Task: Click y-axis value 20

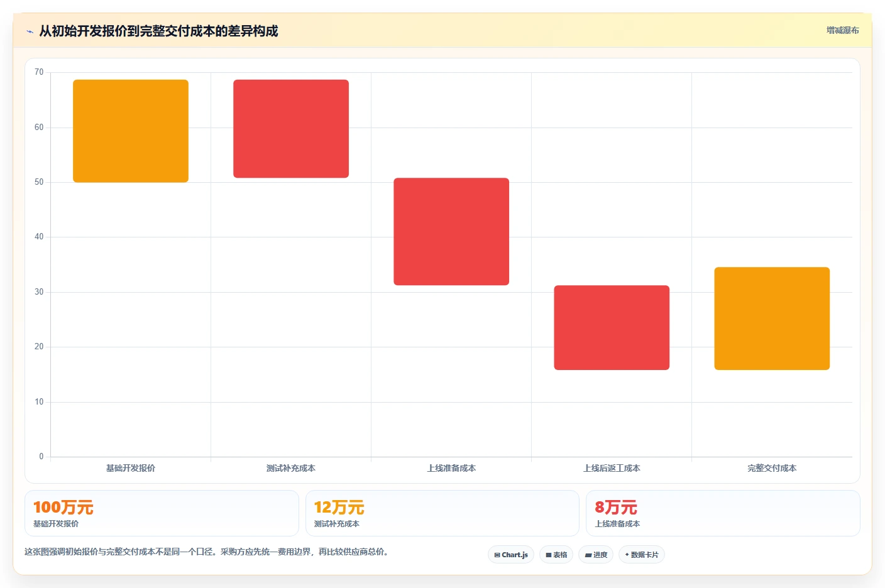Action: point(39,347)
